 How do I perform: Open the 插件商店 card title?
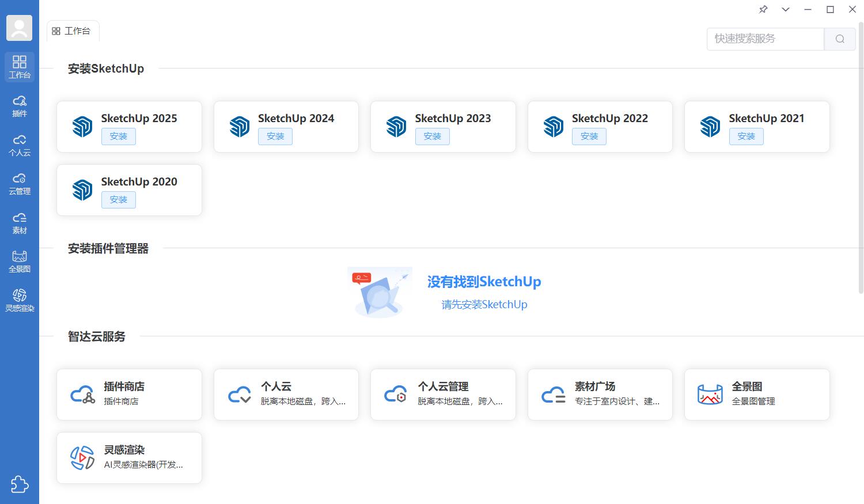click(124, 386)
